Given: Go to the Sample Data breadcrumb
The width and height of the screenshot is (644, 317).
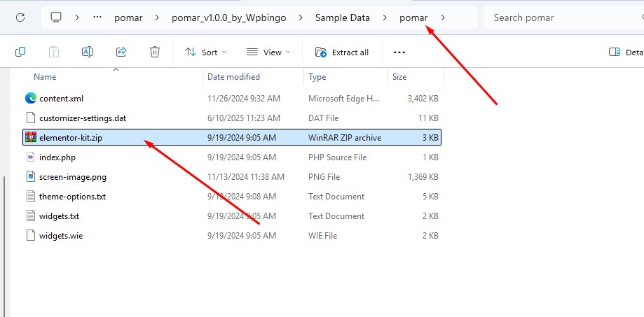Looking at the screenshot, I should (343, 17).
